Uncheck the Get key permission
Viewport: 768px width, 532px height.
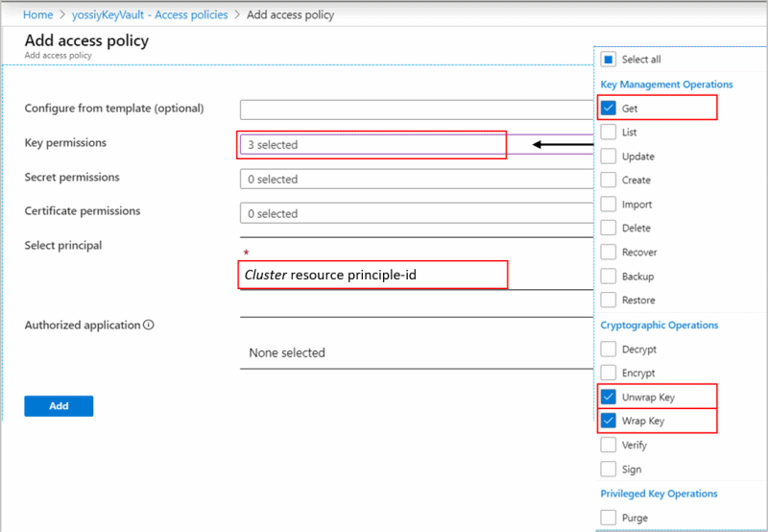point(609,108)
